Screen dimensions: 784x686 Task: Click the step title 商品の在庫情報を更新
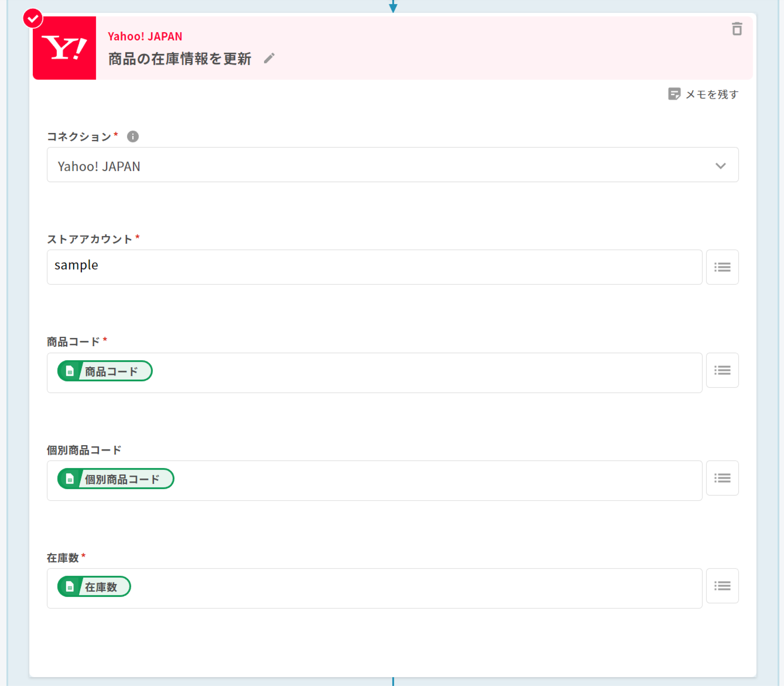[x=180, y=59]
